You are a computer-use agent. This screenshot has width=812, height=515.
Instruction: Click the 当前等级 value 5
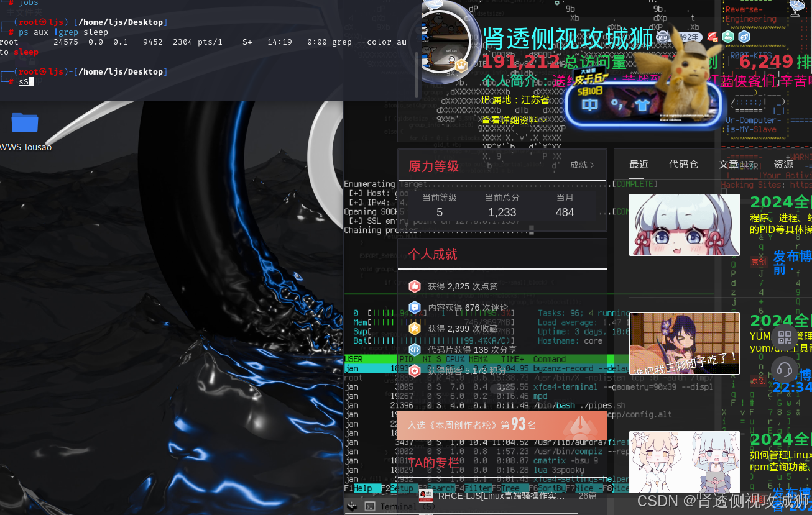pyautogui.click(x=440, y=212)
